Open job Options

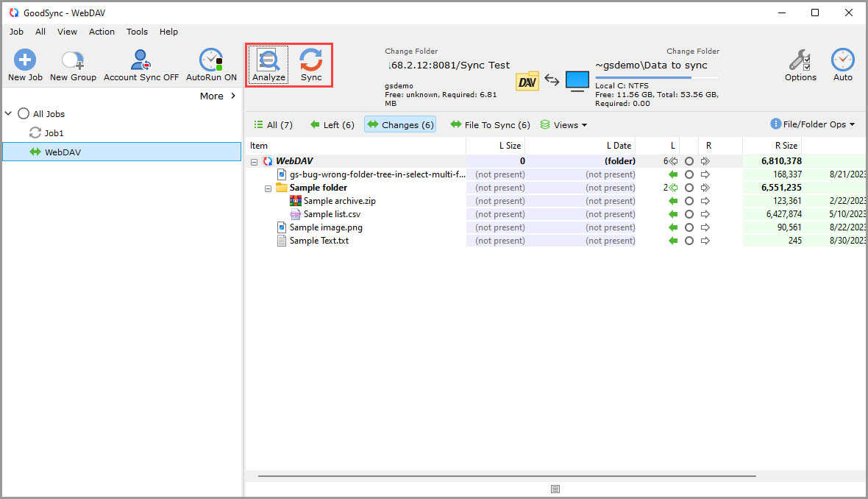tap(800, 66)
